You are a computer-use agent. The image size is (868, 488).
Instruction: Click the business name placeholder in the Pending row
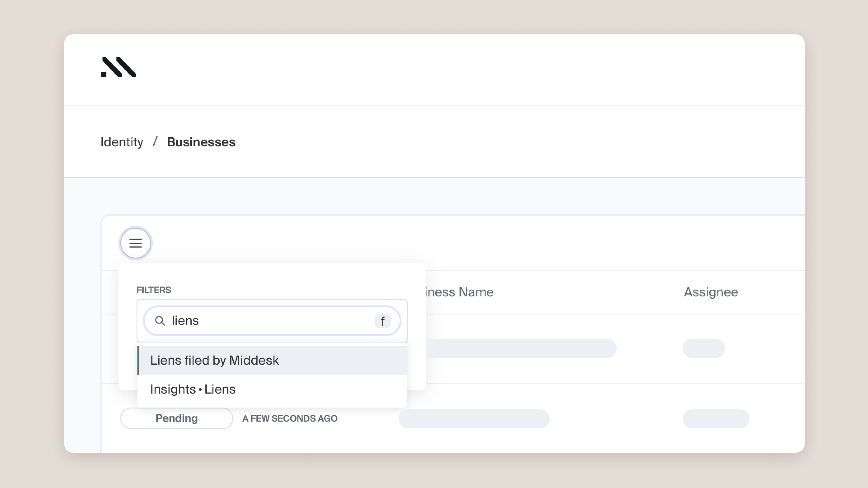pyautogui.click(x=474, y=419)
